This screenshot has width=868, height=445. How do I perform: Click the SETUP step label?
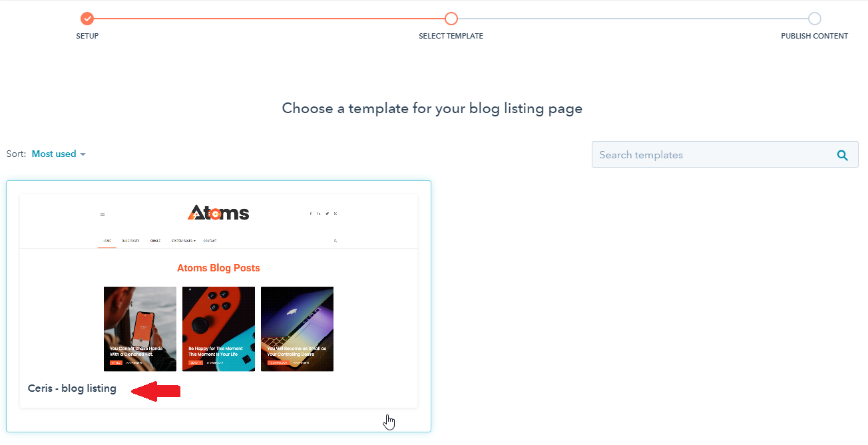(87, 36)
